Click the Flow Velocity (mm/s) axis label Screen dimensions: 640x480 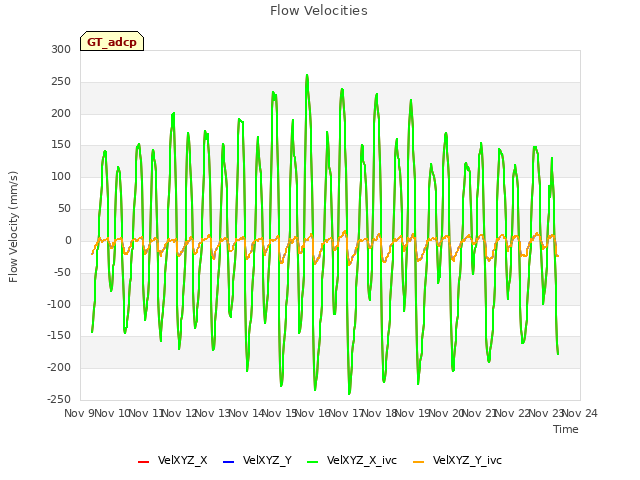pyautogui.click(x=13, y=227)
